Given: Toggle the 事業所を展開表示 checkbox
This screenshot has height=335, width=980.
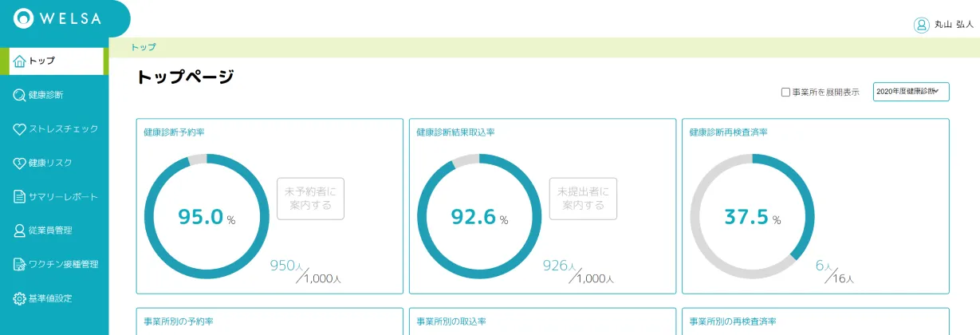Looking at the screenshot, I should coord(785,93).
